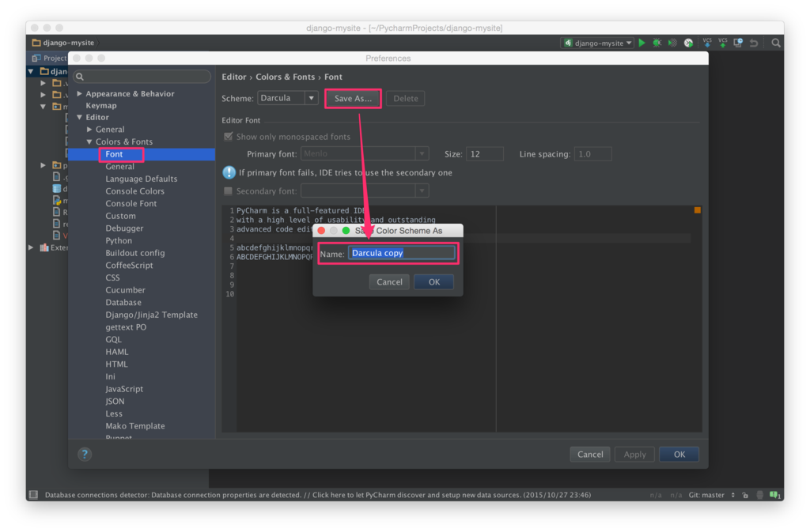
Task: Open Console Colors settings
Action: 134,191
